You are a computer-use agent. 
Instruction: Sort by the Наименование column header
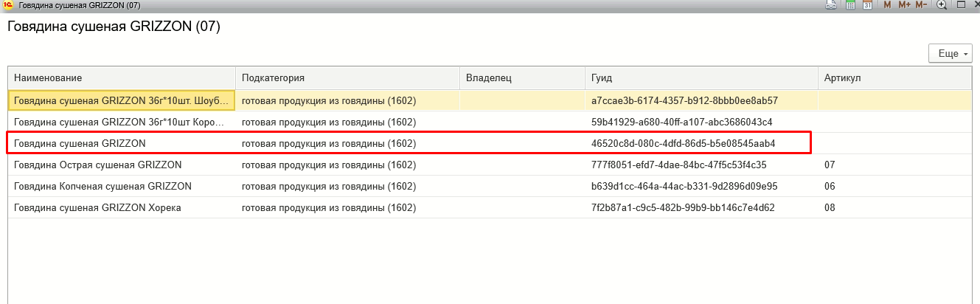[122, 78]
